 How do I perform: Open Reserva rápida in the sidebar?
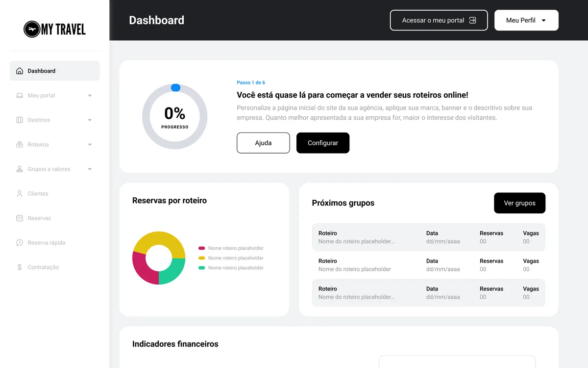pyautogui.click(x=55, y=242)
